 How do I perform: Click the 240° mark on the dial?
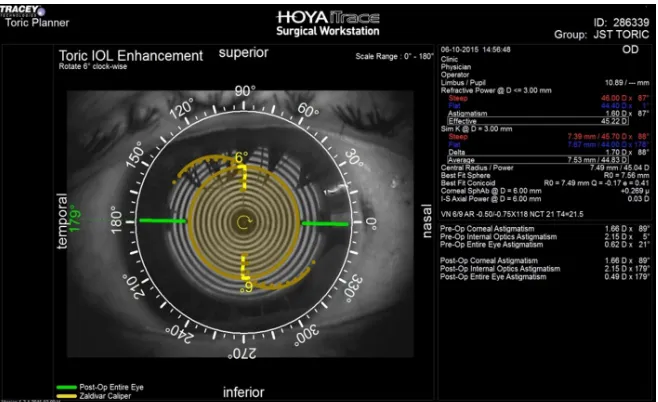pos(179,334)
